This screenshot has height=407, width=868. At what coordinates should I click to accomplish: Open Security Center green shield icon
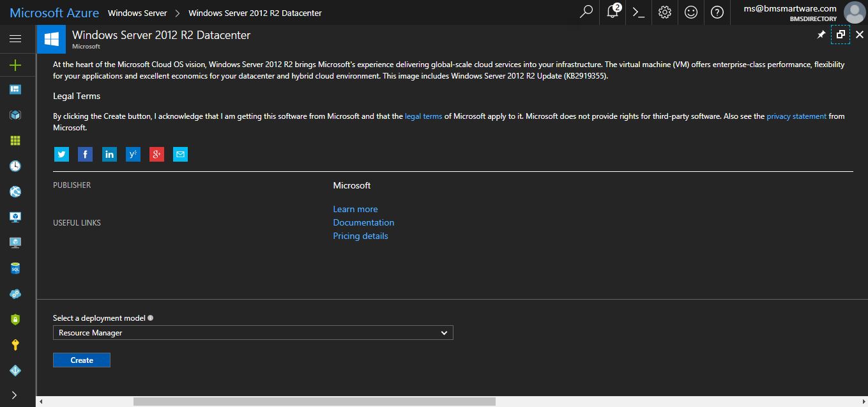click(15, 319)
